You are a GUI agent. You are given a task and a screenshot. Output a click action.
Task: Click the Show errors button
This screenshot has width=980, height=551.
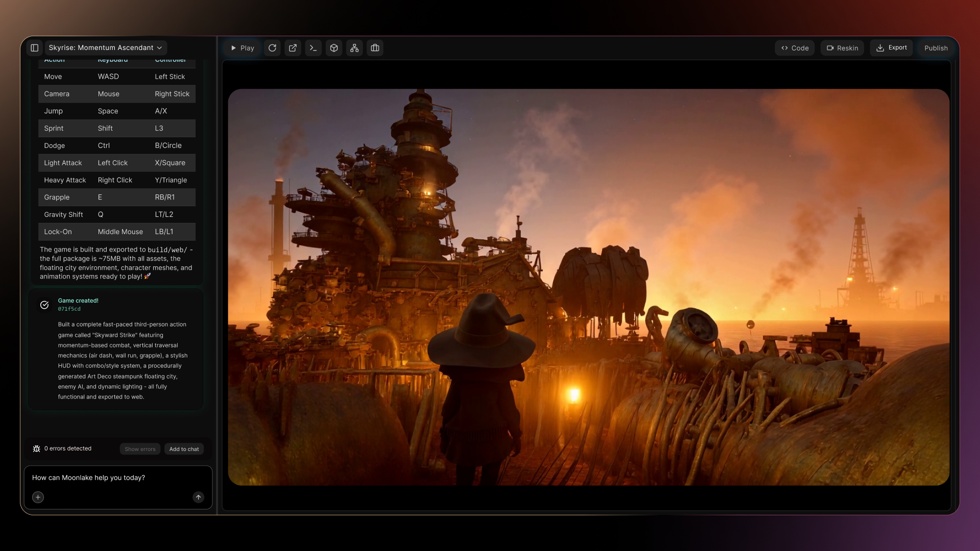coord(140,449)
